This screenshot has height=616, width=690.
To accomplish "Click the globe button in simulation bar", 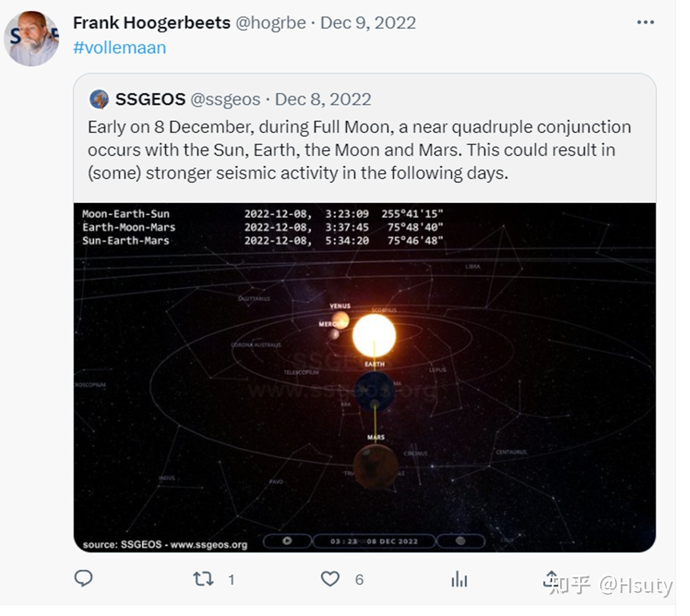I will pyautogui.click(x=461, y=541).
